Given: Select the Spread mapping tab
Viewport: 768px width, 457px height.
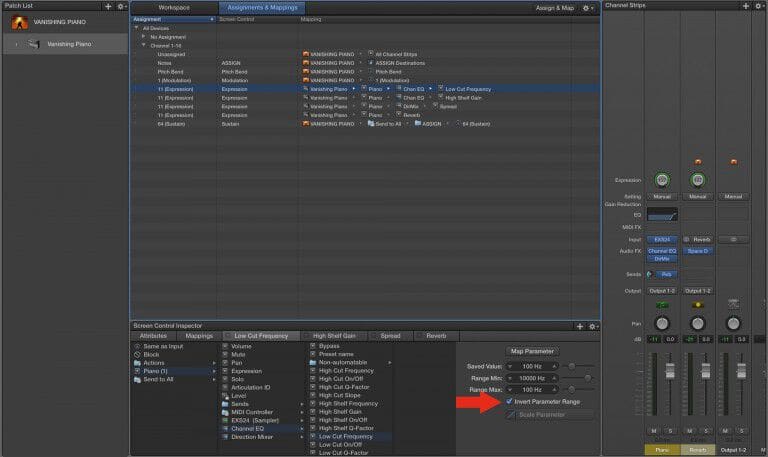Looking at the screenshot, I should point(390,336).
